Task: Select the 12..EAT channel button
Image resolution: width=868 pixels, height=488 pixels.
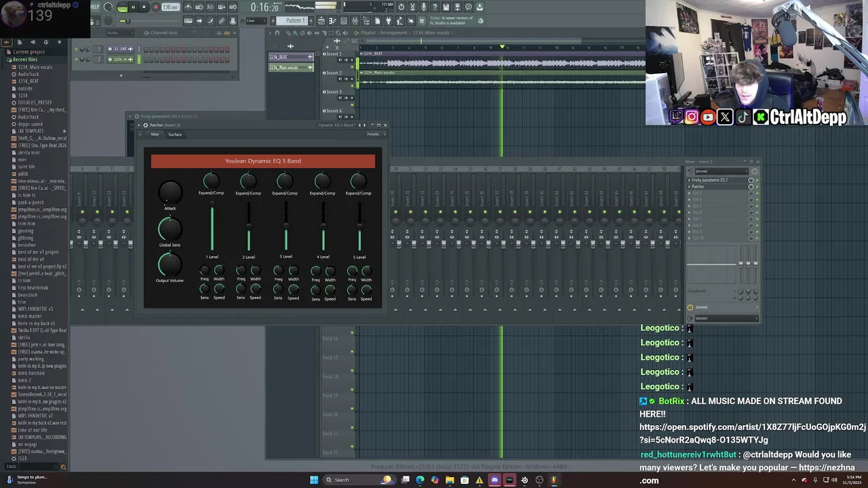Action: 121,49
